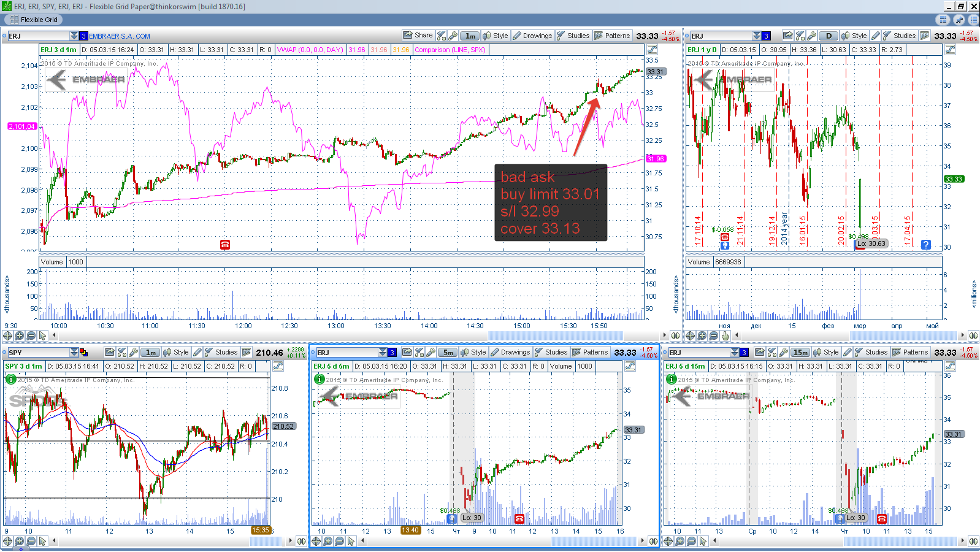Click the scroll-right arrow below the ERJ 5m chart
Viewport: 980px width, 552px height.
(x=642, y=541)
